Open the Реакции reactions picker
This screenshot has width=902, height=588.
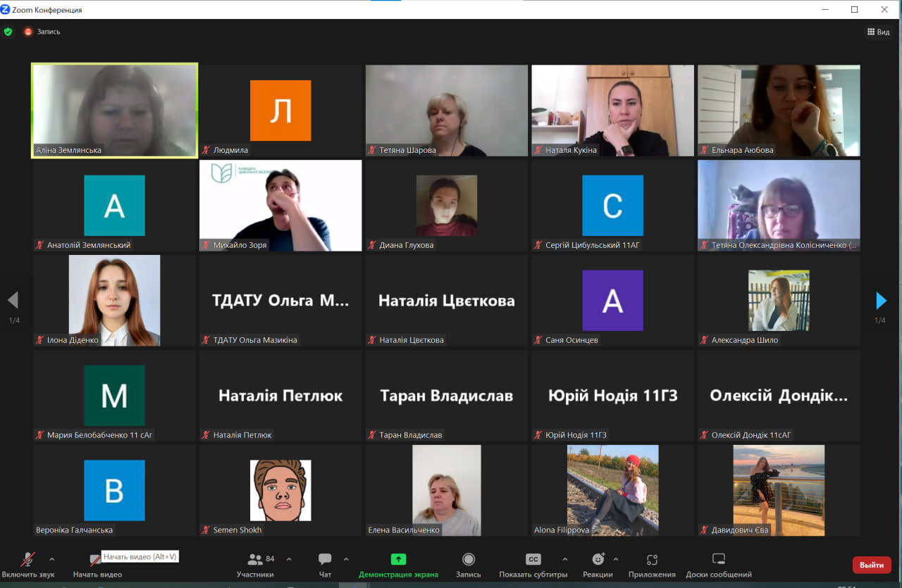598,565
